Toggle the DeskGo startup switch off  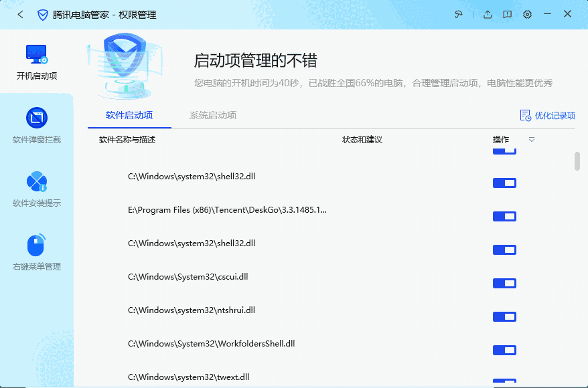pyautogui.click(x=504, y=216)
